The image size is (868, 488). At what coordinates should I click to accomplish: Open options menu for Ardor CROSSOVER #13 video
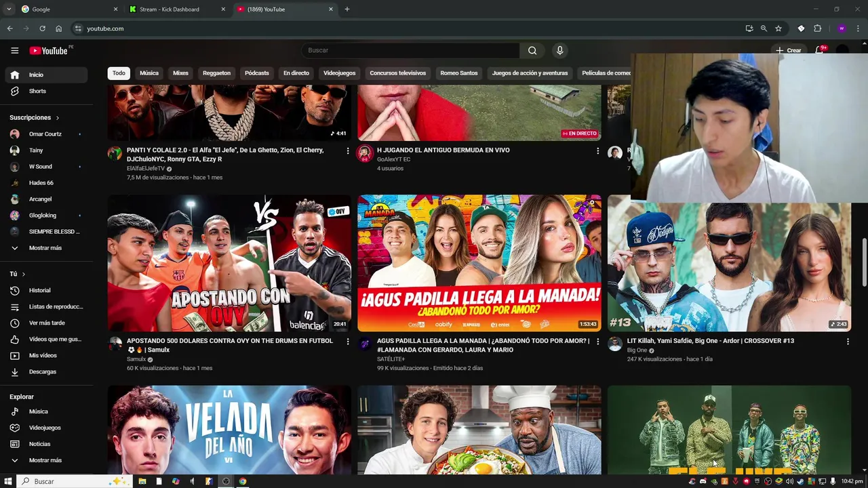click(848, 341)
